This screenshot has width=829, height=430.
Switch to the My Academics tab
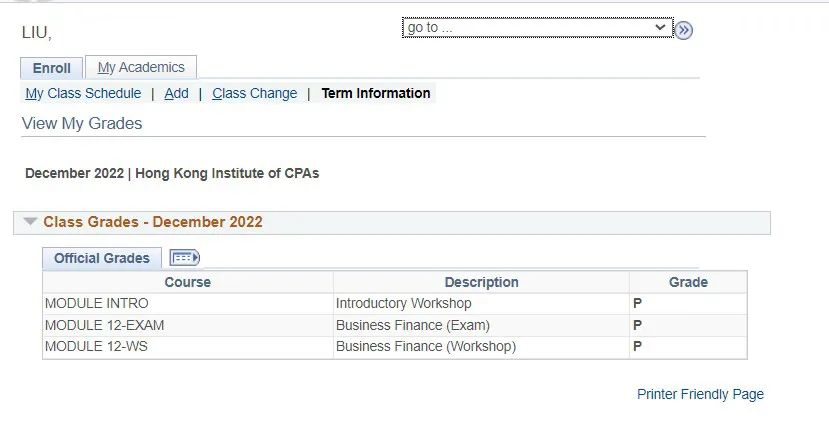point(141,67)
